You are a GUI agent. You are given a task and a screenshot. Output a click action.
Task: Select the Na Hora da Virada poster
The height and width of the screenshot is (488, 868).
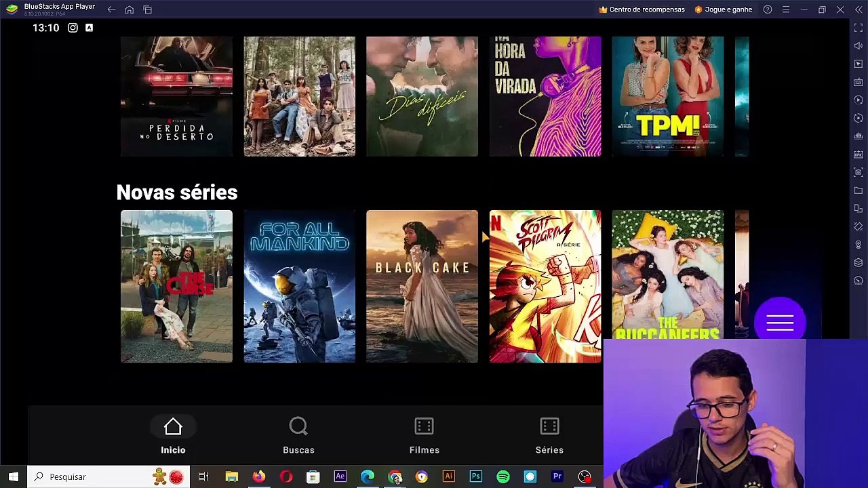coord(545,96)
